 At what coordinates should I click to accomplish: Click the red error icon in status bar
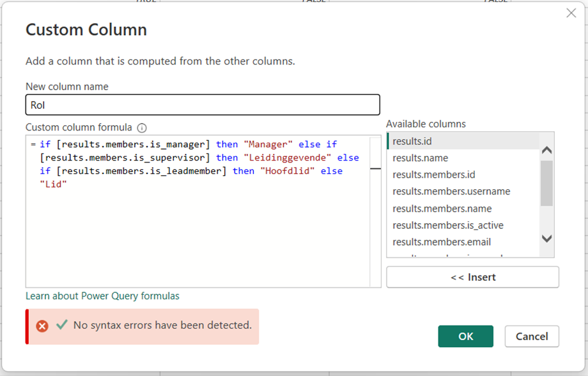tap(42, 326)
